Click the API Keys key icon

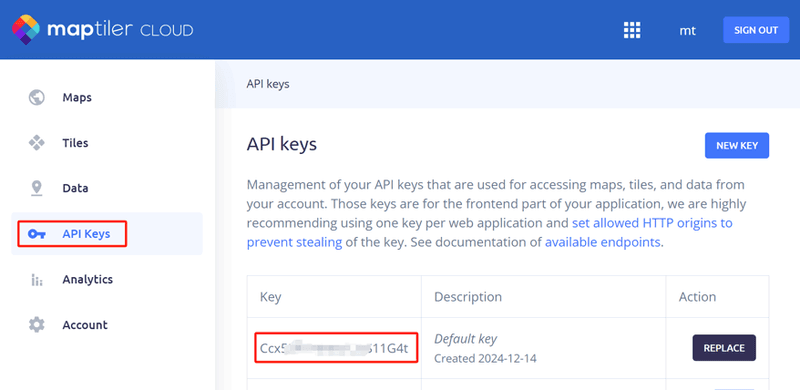[x=37, y=234]
